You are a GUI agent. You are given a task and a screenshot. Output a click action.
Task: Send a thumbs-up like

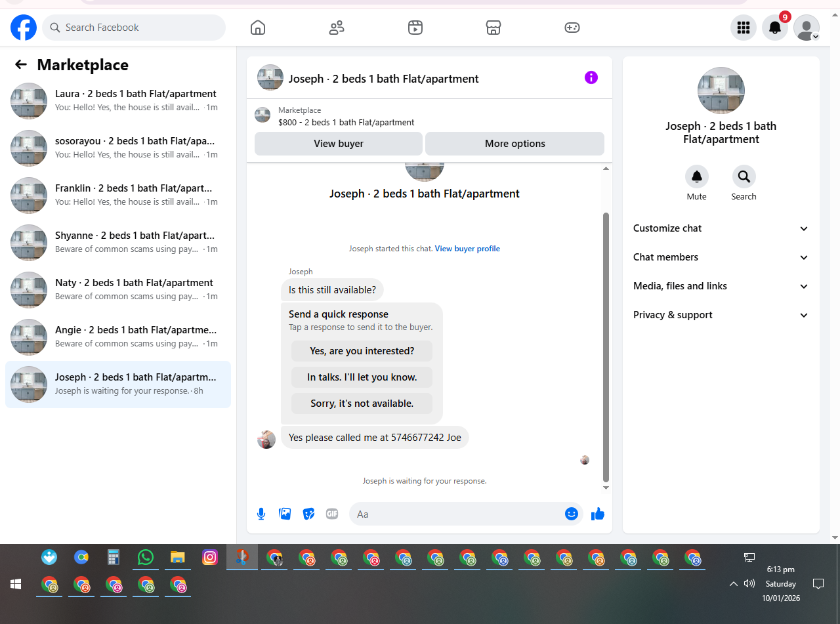pos(597,514)
